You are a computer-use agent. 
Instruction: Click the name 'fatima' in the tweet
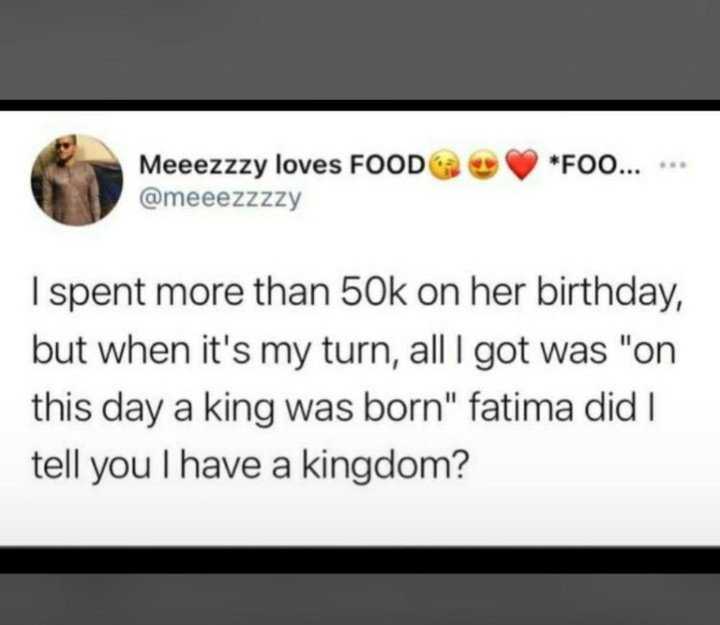[521, 408]
